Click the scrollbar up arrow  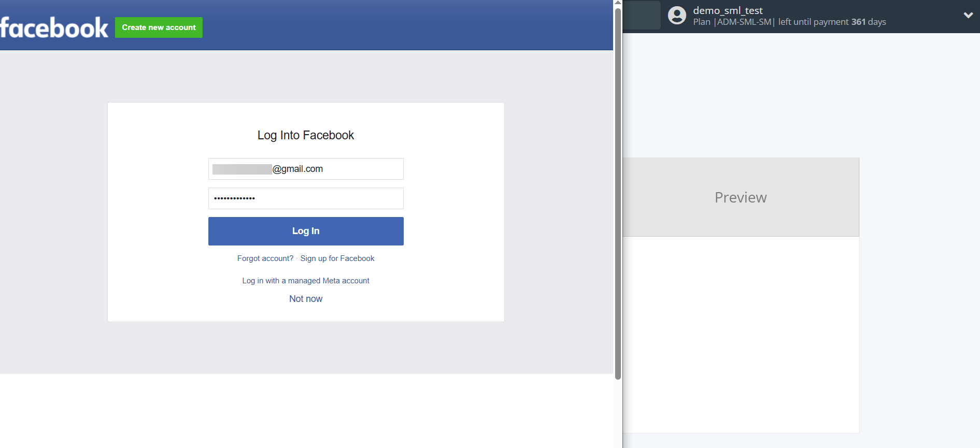click(618, 3)
